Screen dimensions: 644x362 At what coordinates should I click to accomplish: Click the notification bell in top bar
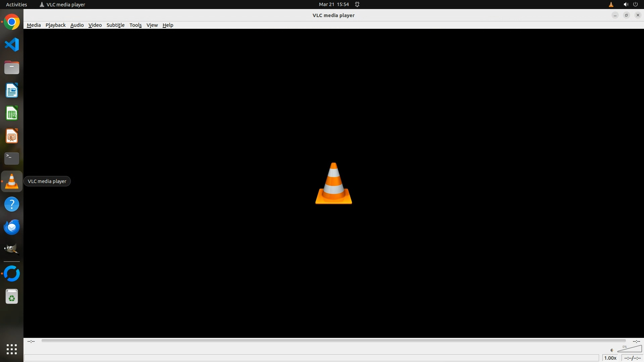(x=357, y=4)
